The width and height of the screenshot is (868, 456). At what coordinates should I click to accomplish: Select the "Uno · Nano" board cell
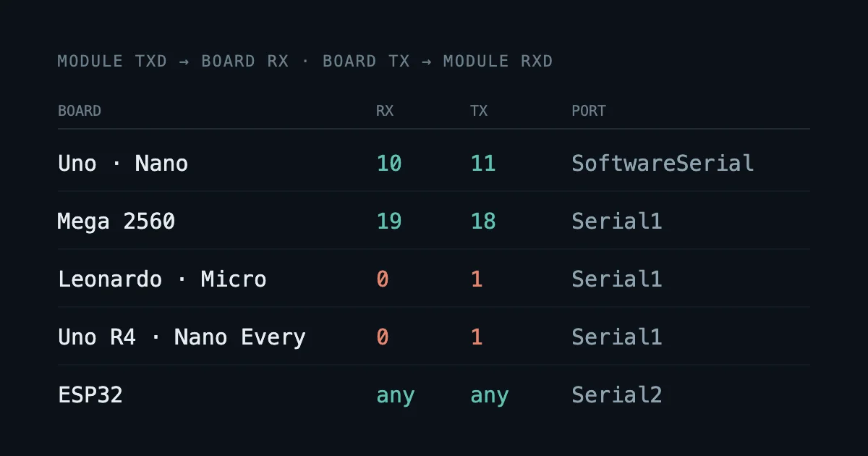tap(123, 163)
